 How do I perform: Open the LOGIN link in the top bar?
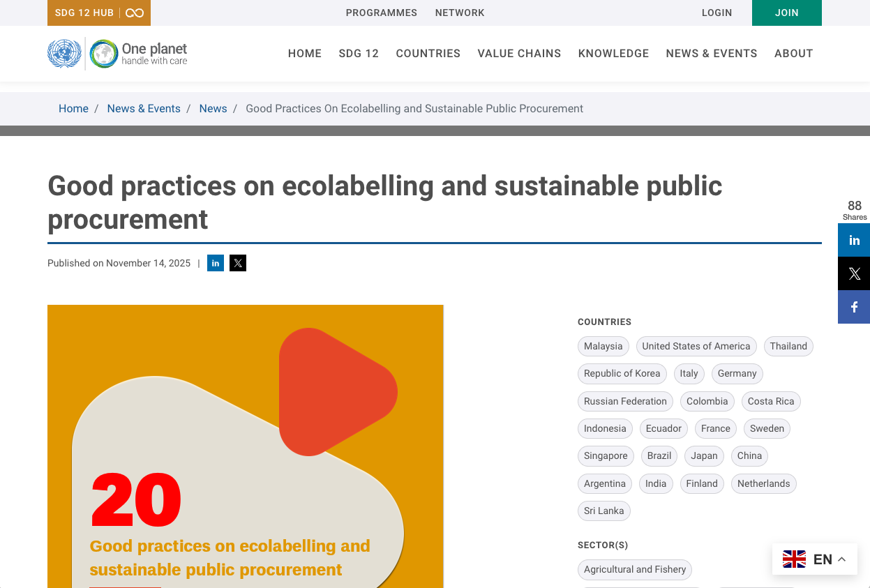click(717, 13)
